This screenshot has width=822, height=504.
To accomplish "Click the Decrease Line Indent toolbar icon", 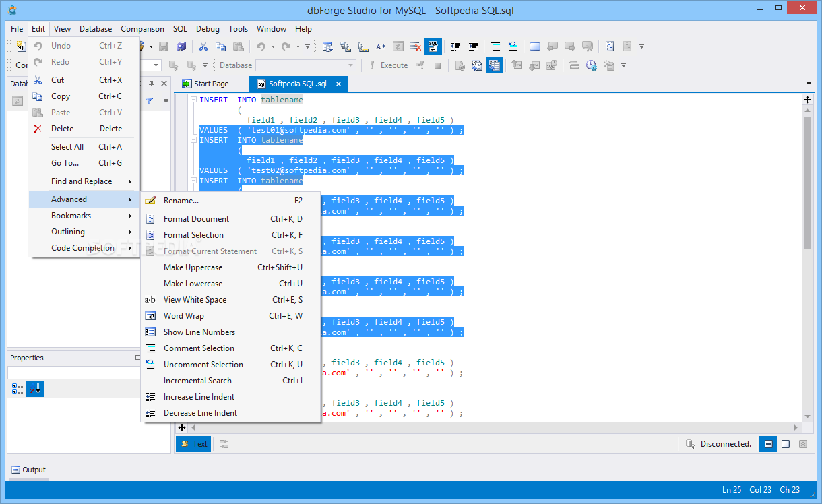I will [455, 46].
